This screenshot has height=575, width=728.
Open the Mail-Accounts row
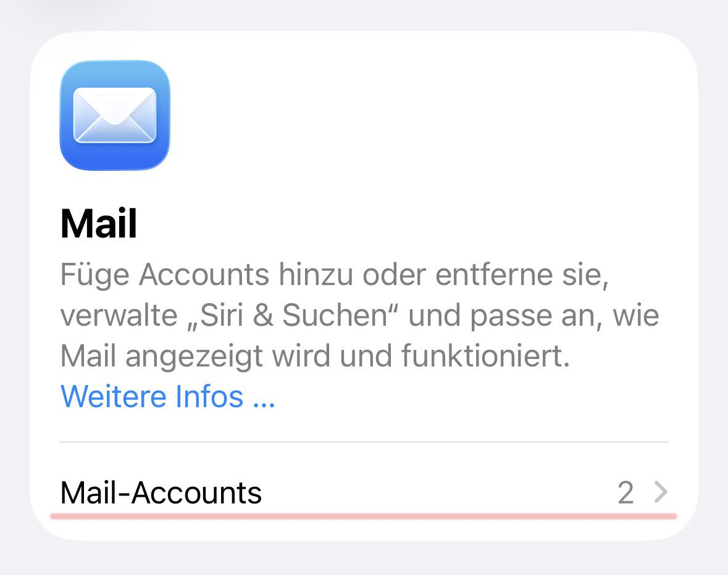tap(364, 492)
